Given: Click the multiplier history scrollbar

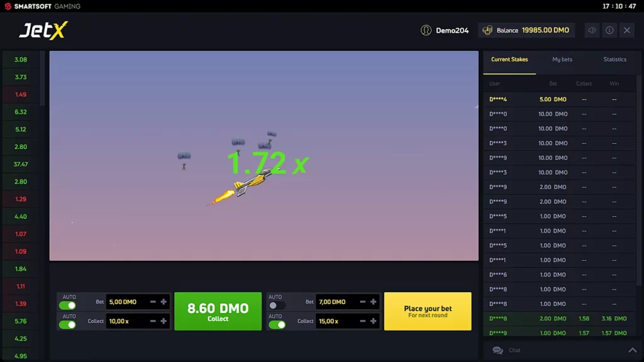Looking at the screenshot, I should point(42,79).
